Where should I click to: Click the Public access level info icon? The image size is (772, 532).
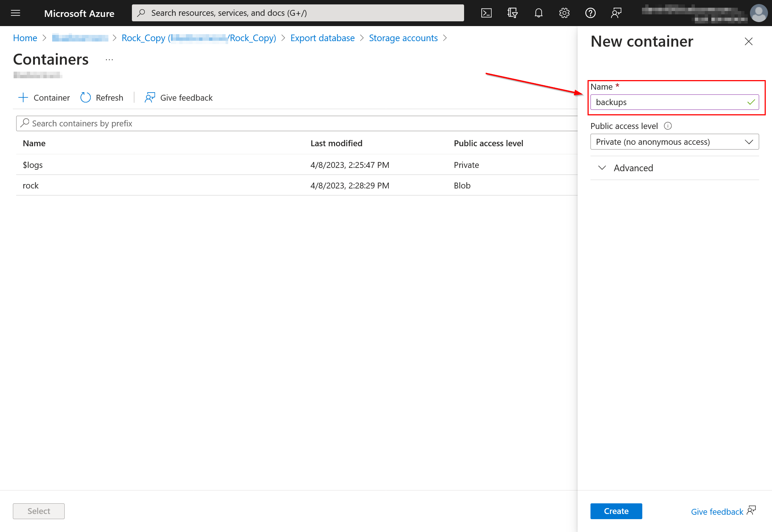pos(668,126)
